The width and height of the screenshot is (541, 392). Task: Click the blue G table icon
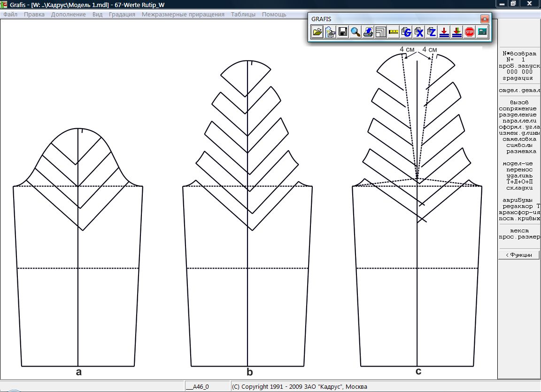406,32
